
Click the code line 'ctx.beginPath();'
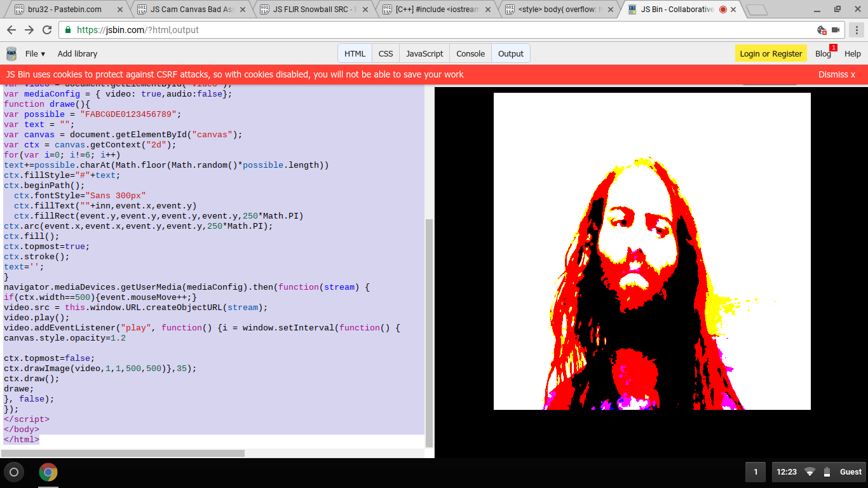(44, 186)
